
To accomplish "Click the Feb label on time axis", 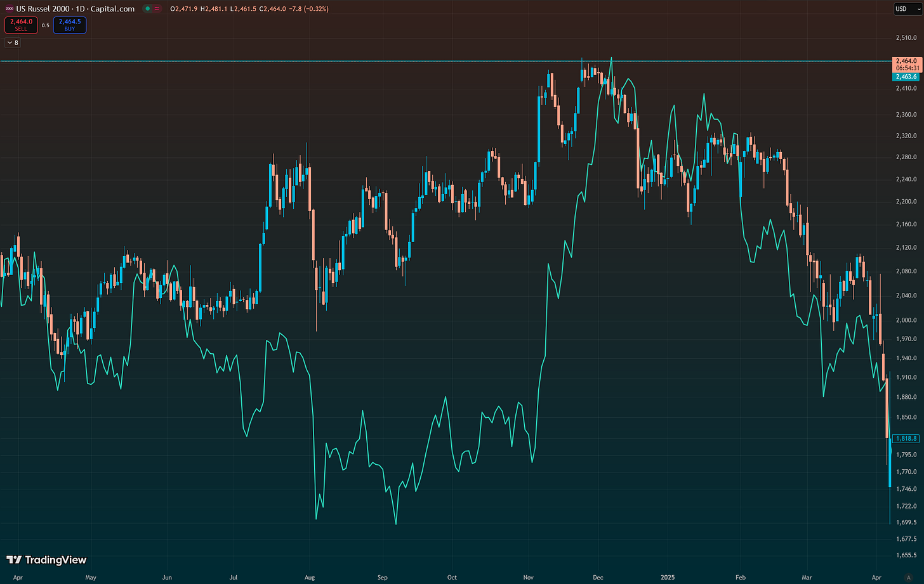I will coord(741,578).
